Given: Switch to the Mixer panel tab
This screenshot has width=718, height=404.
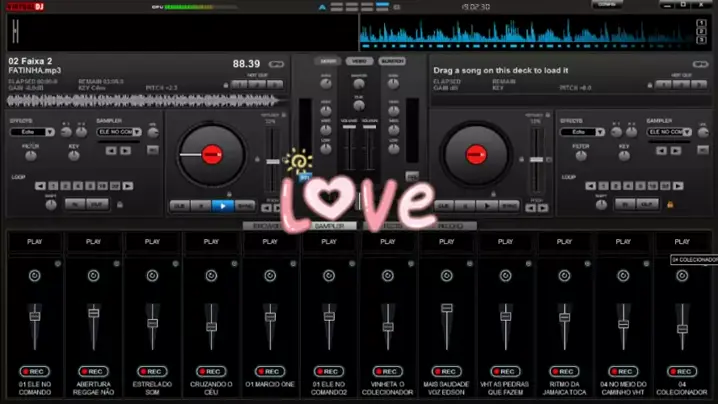Looking at the screenshot, I should click(x=328, y=61).
